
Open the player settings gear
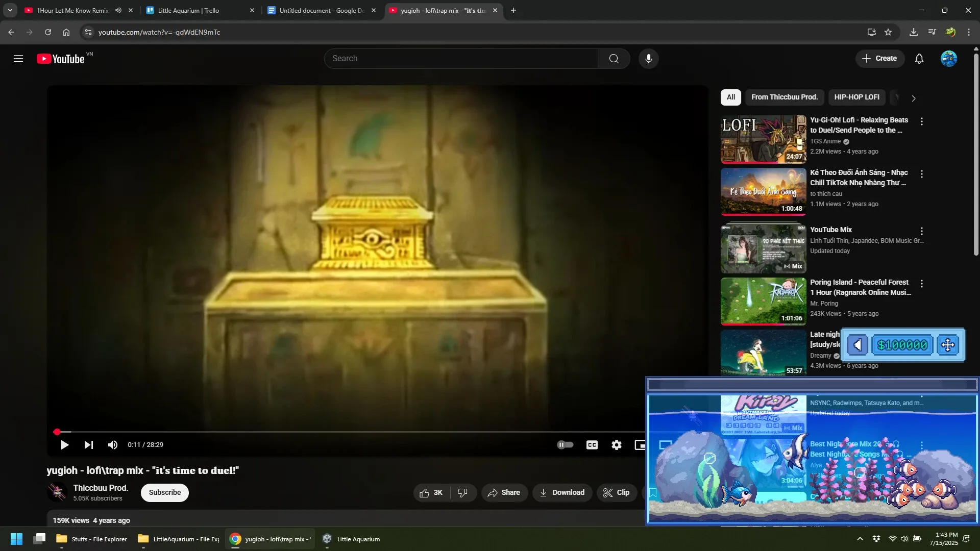[x=616, y=444]
